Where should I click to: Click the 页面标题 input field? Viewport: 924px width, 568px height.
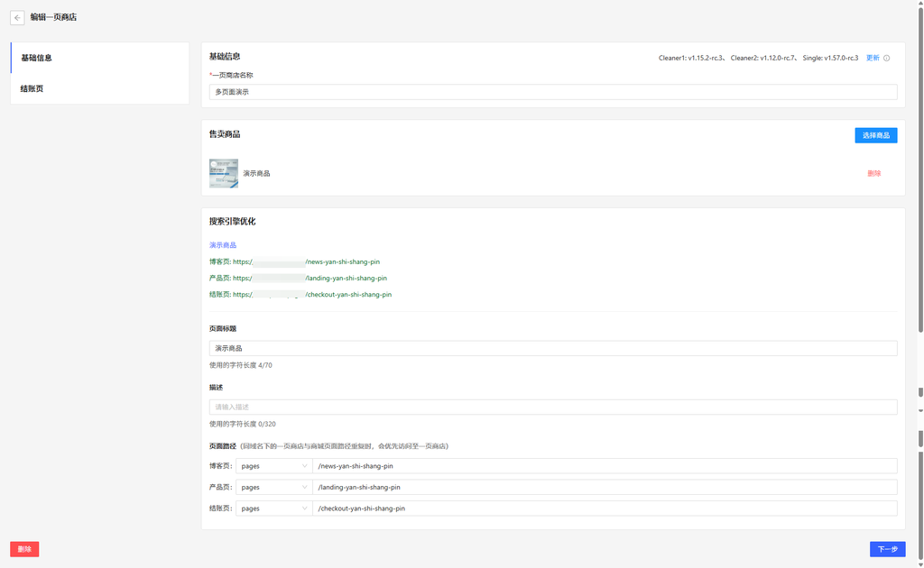(x=552, y=348)
